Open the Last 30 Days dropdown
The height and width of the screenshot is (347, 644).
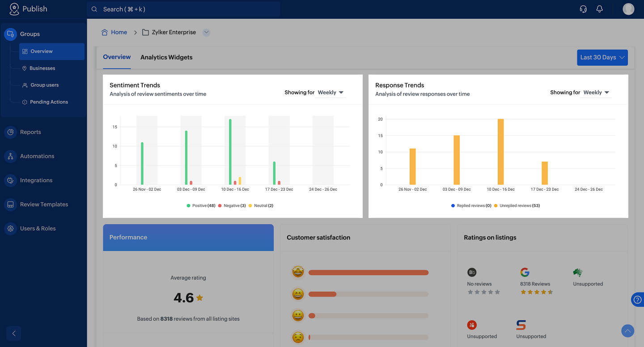point(602,58)
